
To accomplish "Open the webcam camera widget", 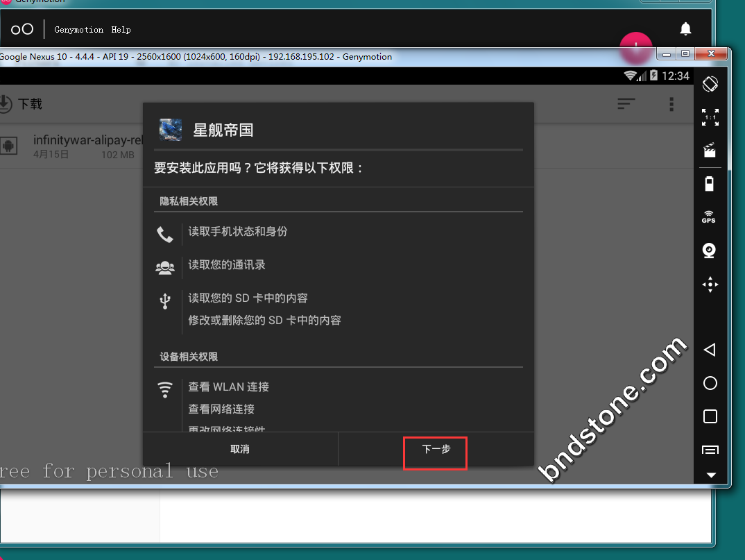I will click(710, 251).
